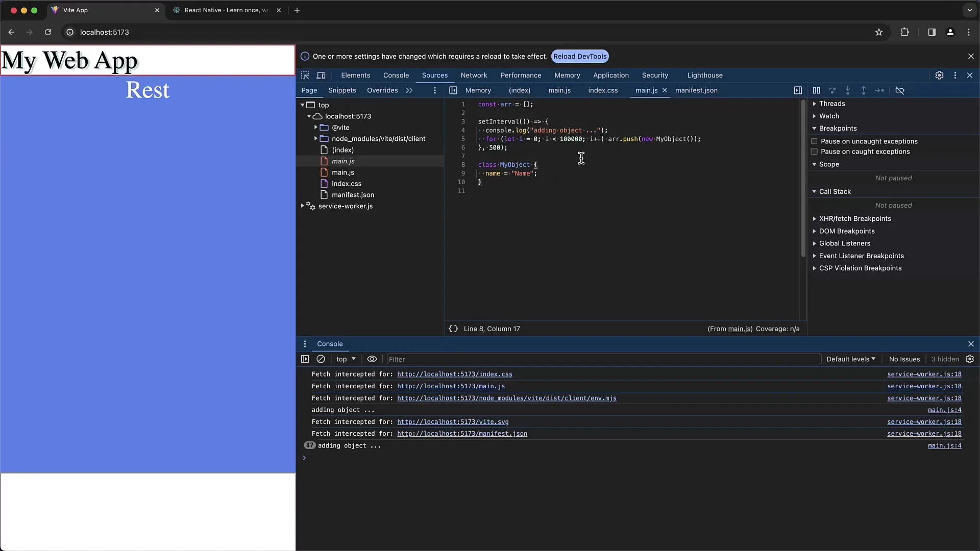Image resolution: width=980 pixels, height=551 pixels.
Task: Expand the @vite folder
Action: coord(316,128)
